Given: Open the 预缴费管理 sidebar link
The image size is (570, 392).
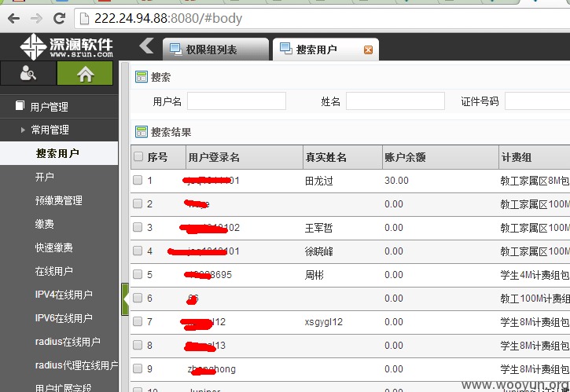Looking at the screenshot, I should pos(59,200).
